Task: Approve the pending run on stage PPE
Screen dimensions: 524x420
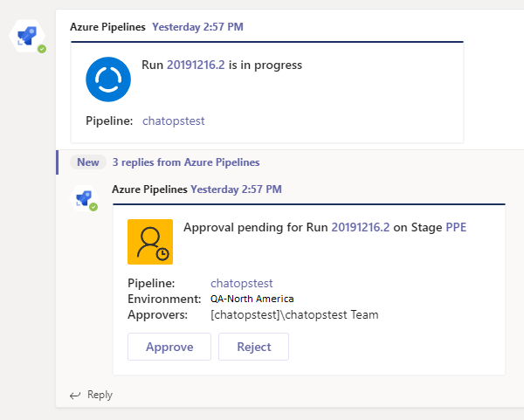Action: coord(169,347)
